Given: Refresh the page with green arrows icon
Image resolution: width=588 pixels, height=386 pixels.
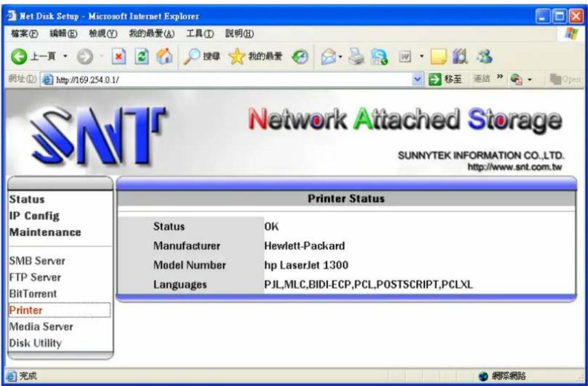Looking at the screenshot, I should tap(142, 57).
